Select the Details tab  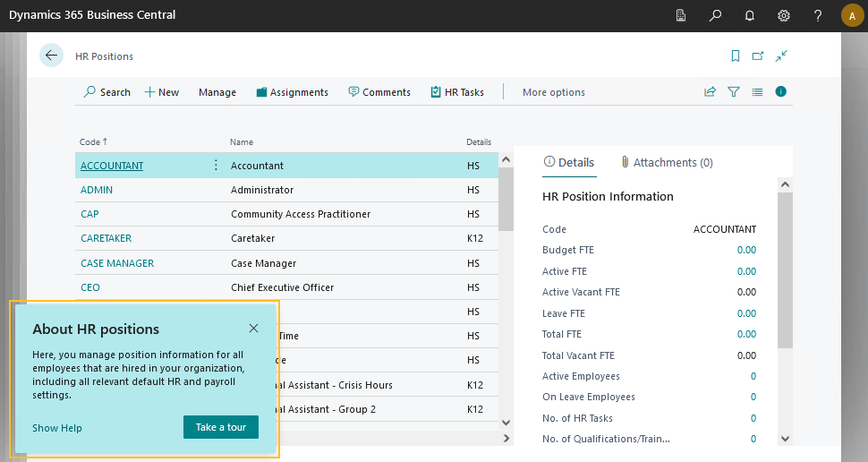tap(569, 163)
